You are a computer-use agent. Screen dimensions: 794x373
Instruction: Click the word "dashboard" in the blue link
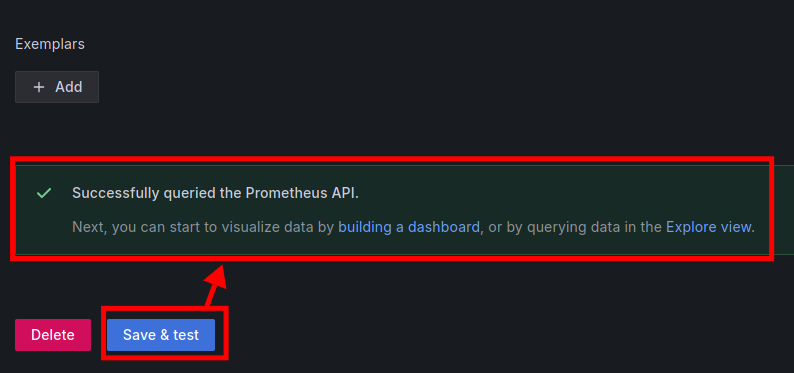(444, 227)
